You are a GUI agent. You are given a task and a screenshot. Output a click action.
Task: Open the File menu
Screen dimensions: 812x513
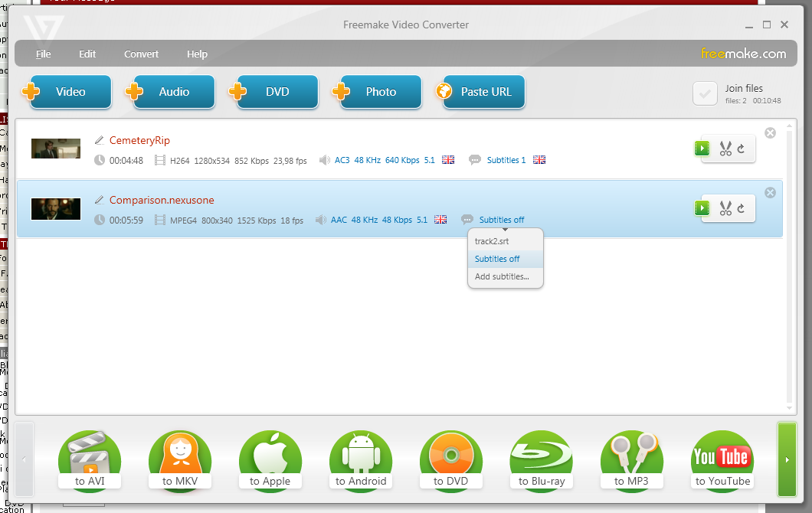43,54
